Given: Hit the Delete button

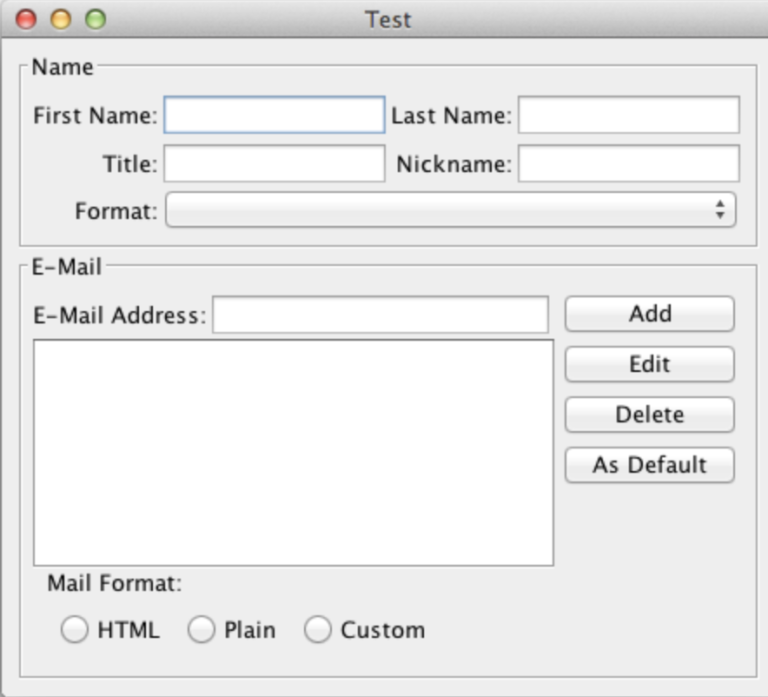Looking at the screenshot, I should click(649, 414).
